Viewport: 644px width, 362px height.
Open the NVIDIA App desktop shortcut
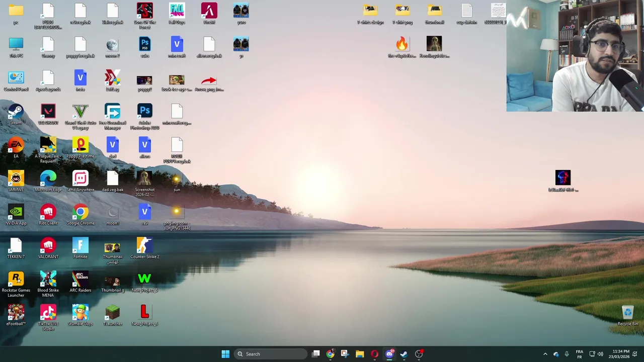click(x=16, y=215)
